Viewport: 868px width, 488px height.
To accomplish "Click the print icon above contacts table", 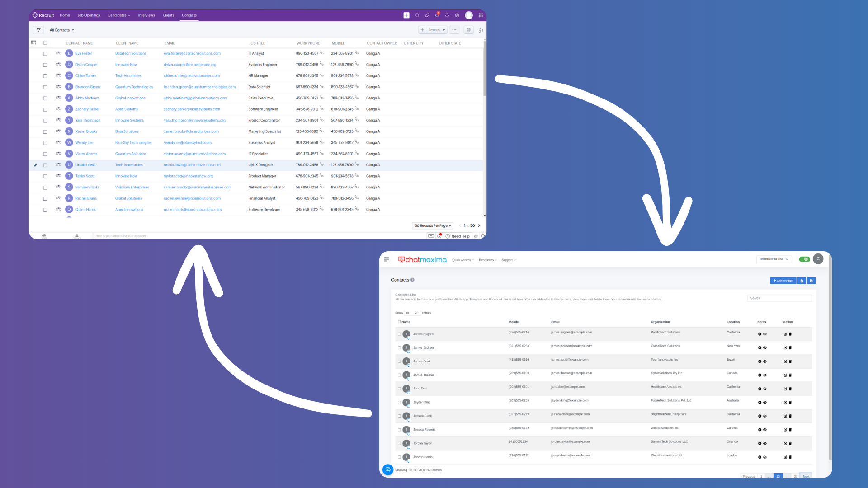I will pyautogui.click(x=468, y=30).
